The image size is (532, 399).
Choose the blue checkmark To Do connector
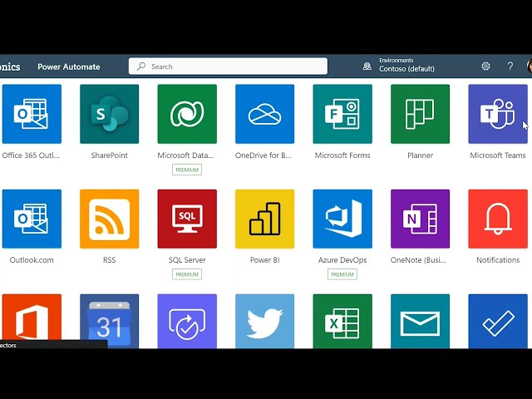point(498,321)
